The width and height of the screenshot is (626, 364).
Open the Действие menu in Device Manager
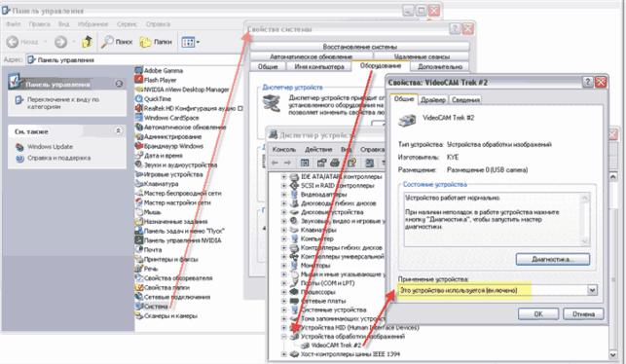tap(318, 149)
